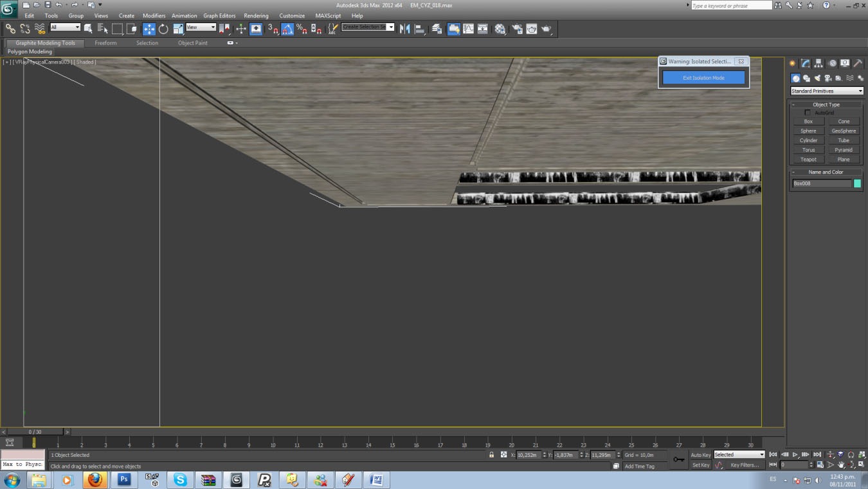Toggle the Selection Lock padlock
The width and height of the screenshot is (868, 489).
pos(491,455)
